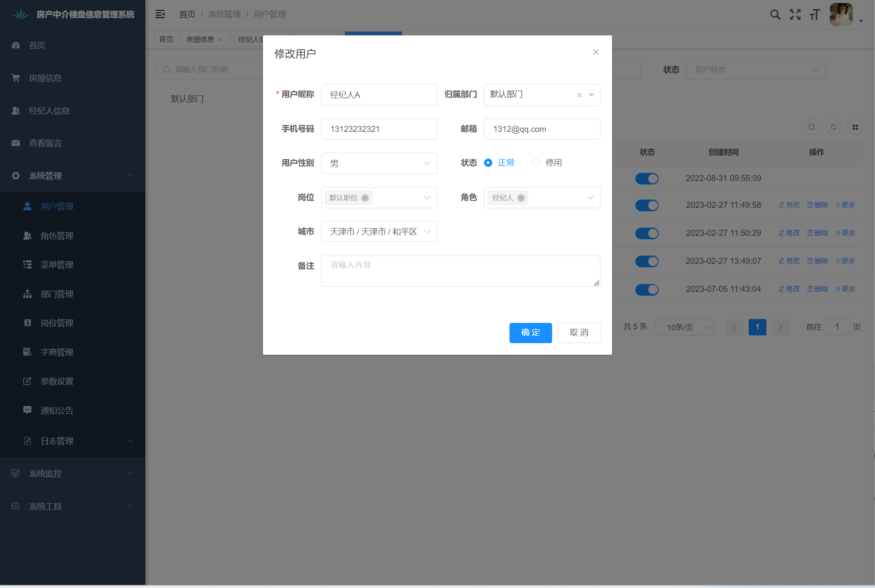Image resolution: width=875 pixels, height=588 pixels.
Task: Open the 用户性别 dropdown
Action: [x=379, y=163]
